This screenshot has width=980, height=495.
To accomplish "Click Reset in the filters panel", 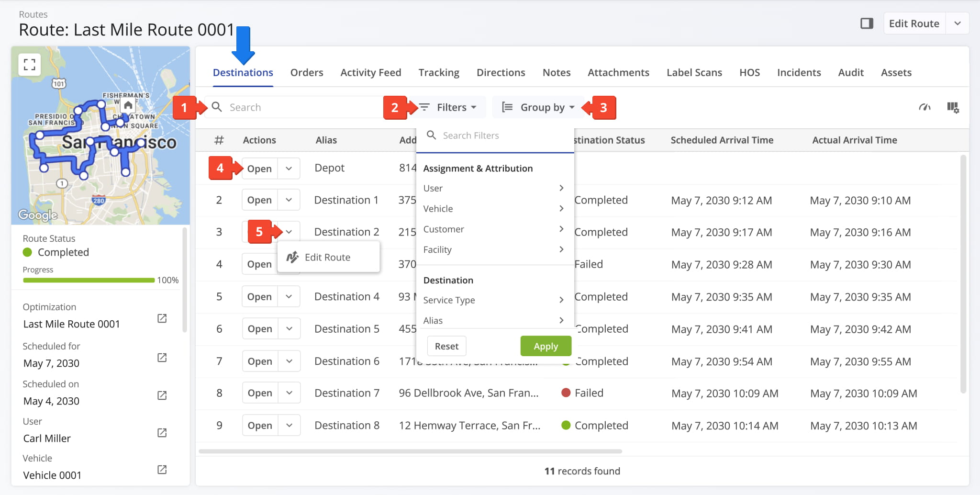I will tap(446, 346).
